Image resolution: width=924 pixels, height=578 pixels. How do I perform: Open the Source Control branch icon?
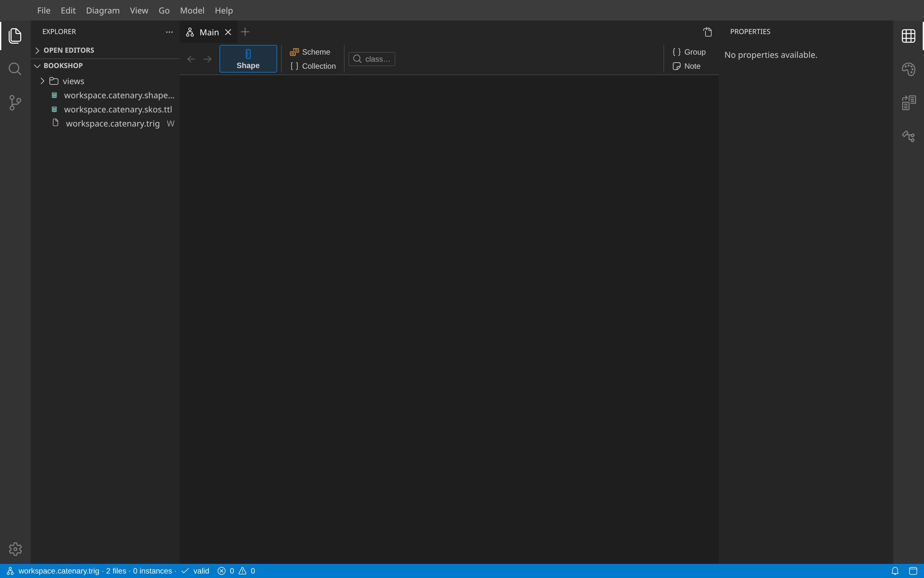(x=15, y=103)
